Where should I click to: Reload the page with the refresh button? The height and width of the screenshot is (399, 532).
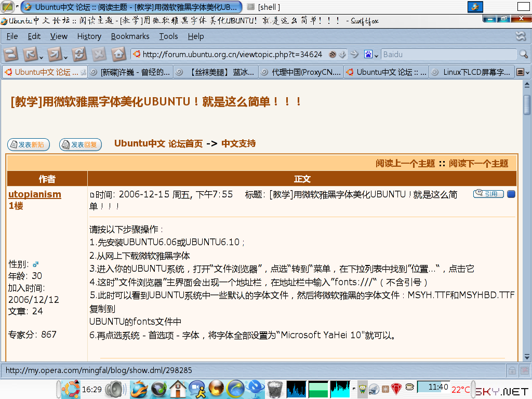point(79,54)
